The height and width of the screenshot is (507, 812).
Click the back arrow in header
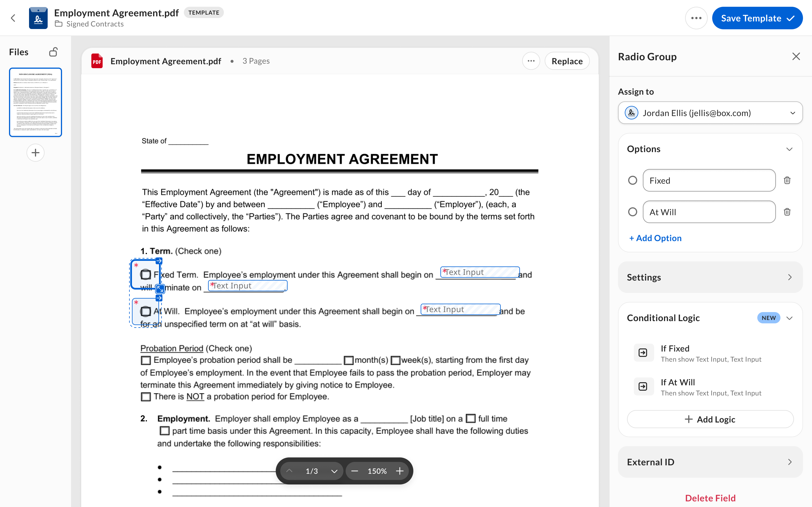click(13, 18)
